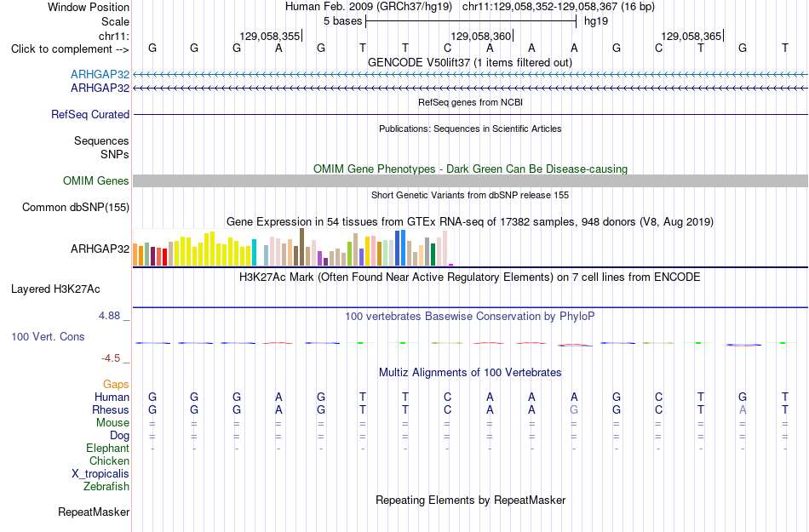This screenshot has height=532, width=809.
Task: Click 'Repeating Elements by RepeatMasker' title
Action: coord(471,501)
